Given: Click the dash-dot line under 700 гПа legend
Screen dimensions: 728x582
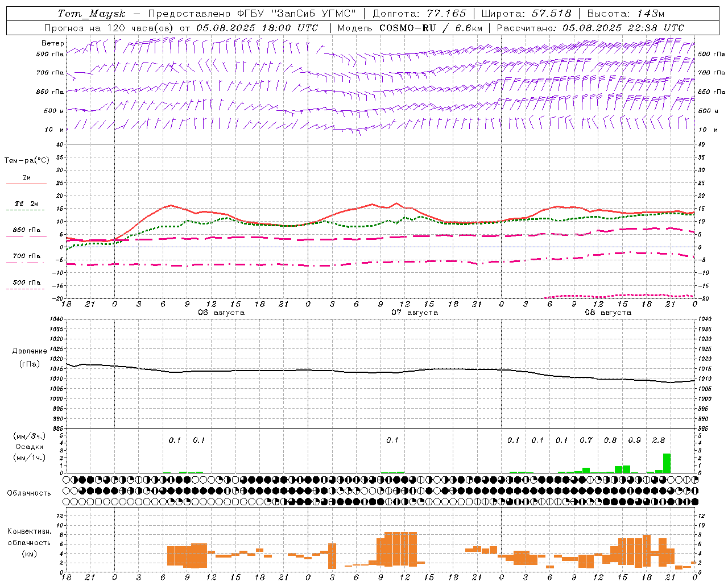Looking at the screenshot, I should click(x=26, y=263).
